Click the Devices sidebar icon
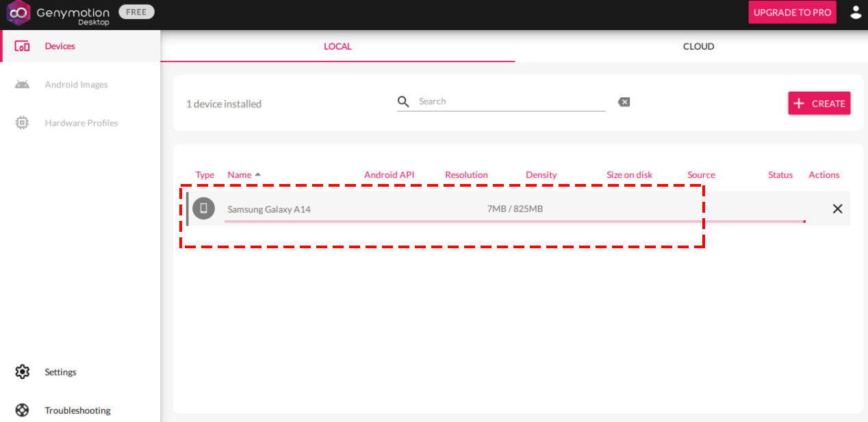The height and width of the screenshot is (422, 868). point(22,47)
